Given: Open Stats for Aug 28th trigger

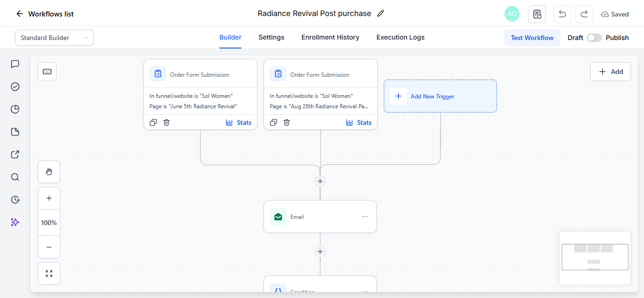Looking at the screenshot, I should point(359,122).
